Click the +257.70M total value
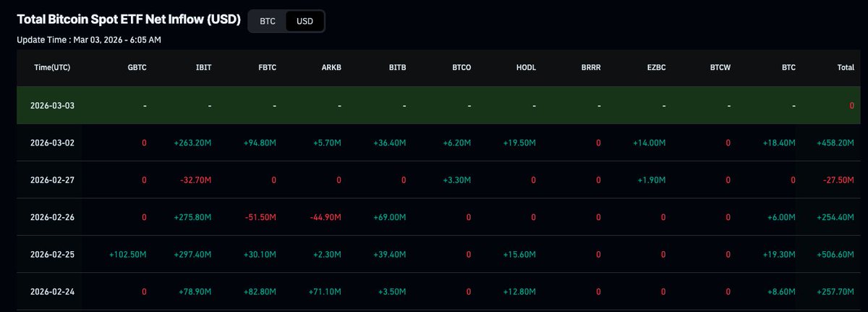Screen dimensions: 868x312 coord(835,292)
